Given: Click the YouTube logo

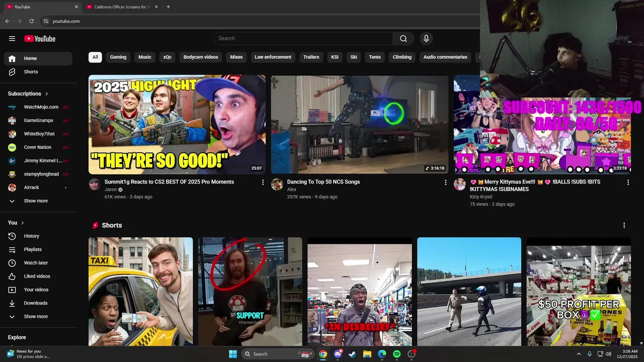Looking at the screenshot, I should coord(40,39).
